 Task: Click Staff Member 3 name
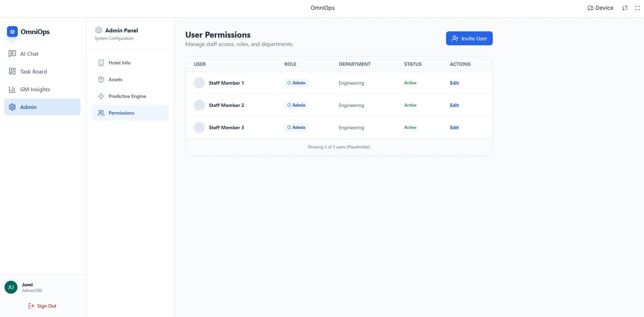pos(226,127)
